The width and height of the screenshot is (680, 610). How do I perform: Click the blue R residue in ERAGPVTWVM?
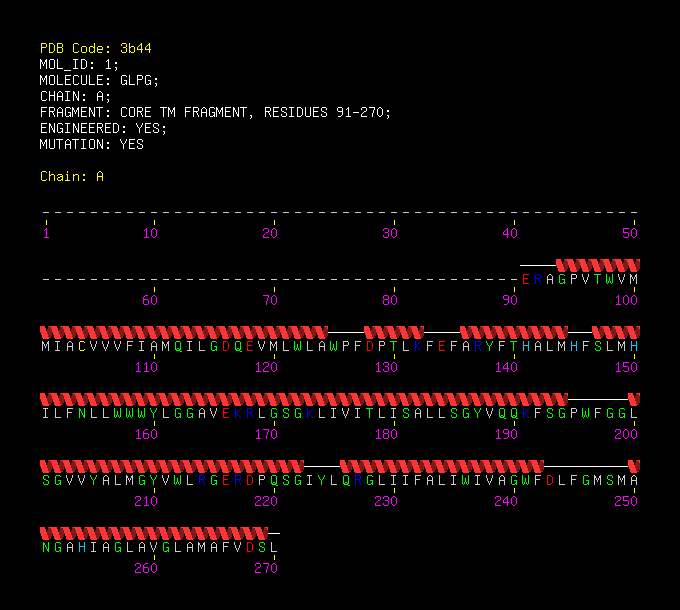pos(538,279)
